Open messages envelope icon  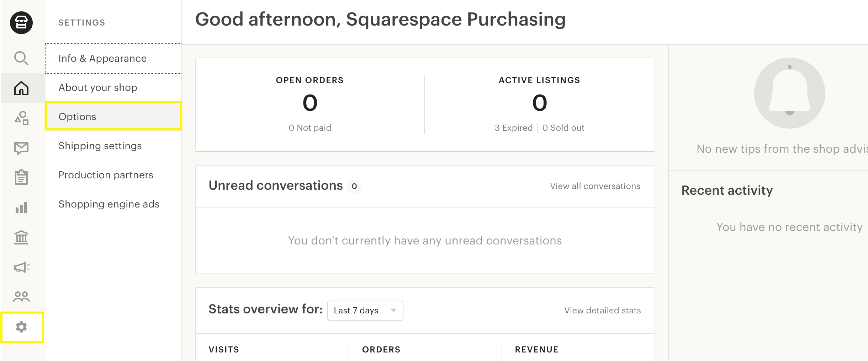[21, 148]
